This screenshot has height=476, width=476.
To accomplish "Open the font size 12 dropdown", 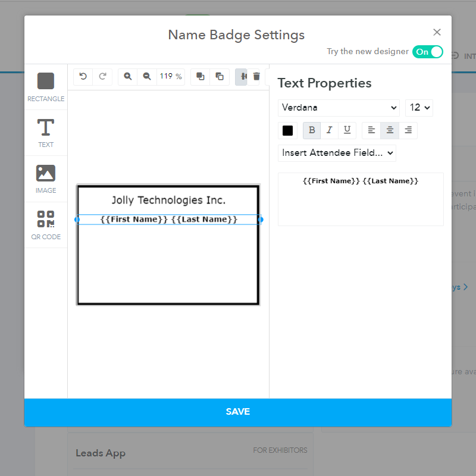I will click(x=419, y=108).
